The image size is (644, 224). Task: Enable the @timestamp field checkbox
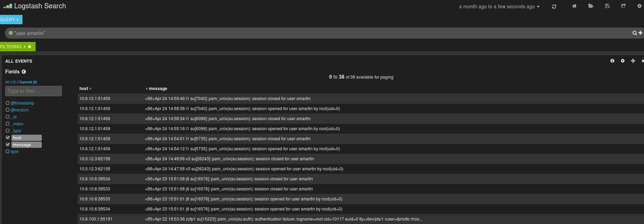click(x=8, y=103)
